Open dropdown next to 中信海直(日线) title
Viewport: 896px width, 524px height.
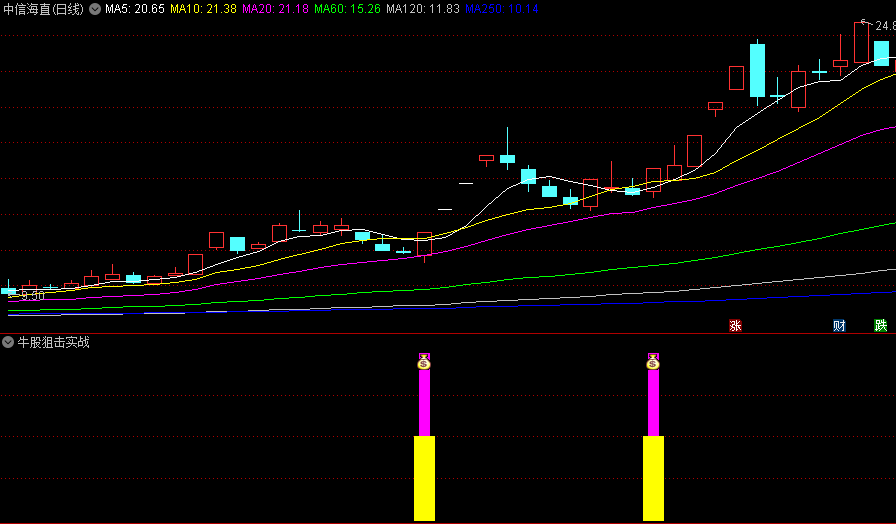pyautogui.click(x=95, y=9)
